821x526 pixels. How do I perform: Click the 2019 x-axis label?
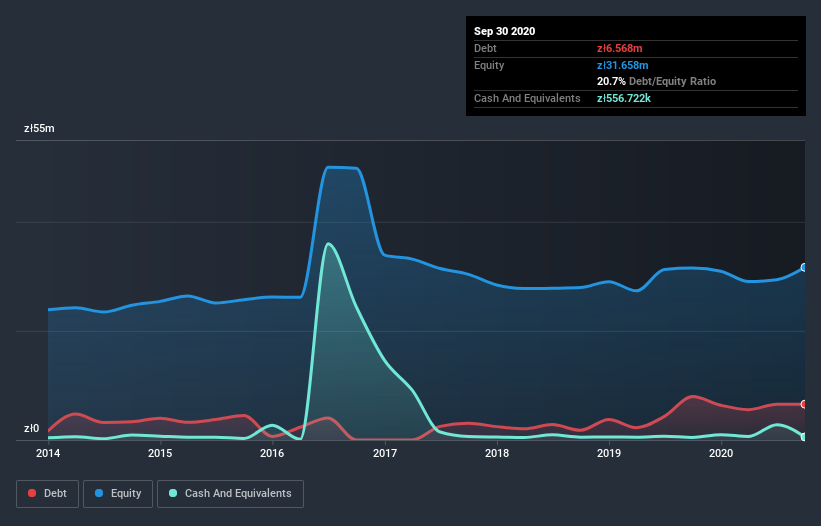point(609,453)
